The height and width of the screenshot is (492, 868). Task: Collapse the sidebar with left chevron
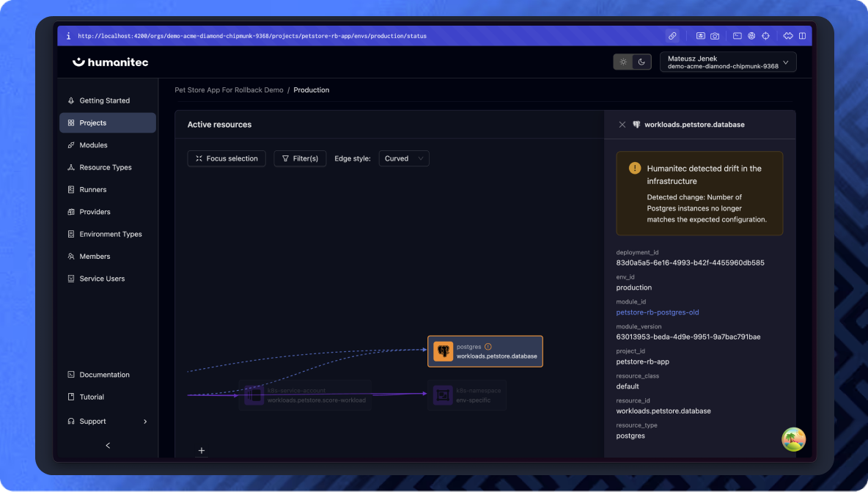click(x=108, y=446)
